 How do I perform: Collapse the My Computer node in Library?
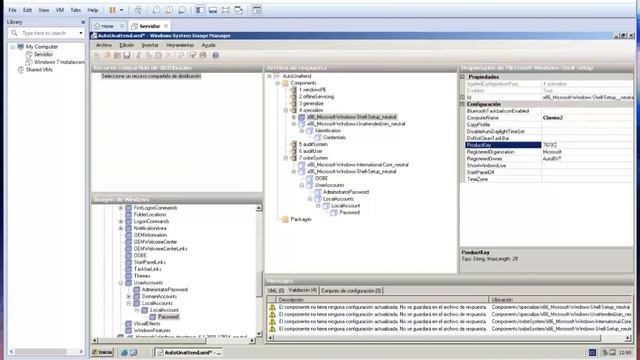coord(13,47)
